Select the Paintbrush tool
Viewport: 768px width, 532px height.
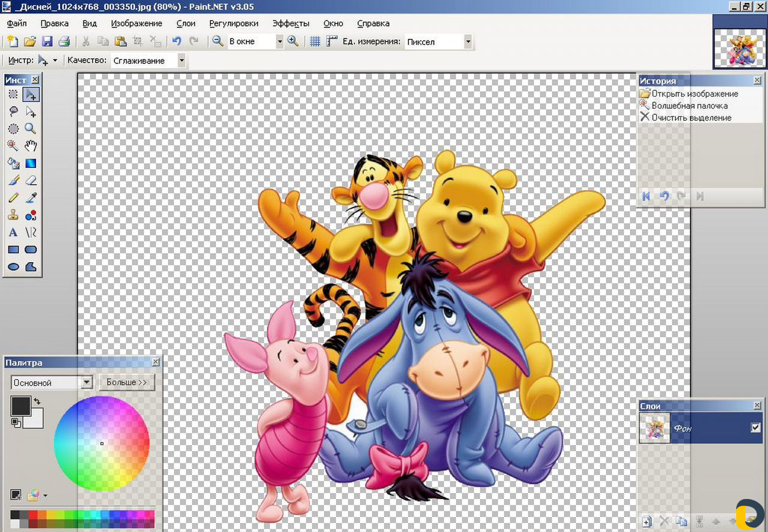click(x=13, y=180)
